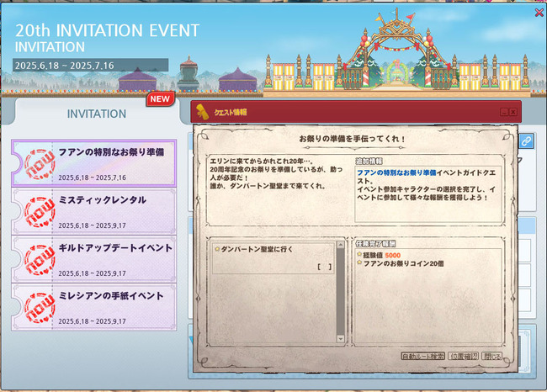Image resolution: width=547 pixels, height=392 pixels.
Task: Open the ミレシアンの手紙イベント event ticket
Action: [x=94, y=307]
